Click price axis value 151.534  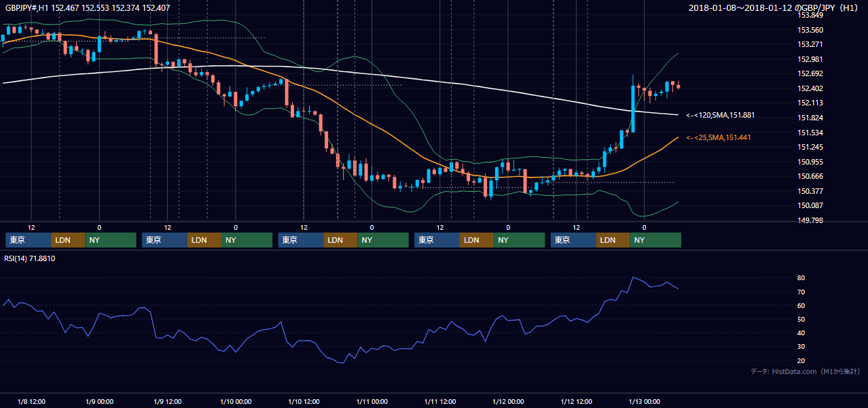tap(810, 133)
